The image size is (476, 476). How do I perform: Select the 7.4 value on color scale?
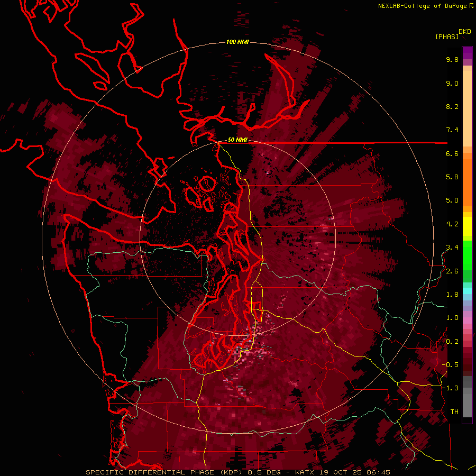point(452,130)
